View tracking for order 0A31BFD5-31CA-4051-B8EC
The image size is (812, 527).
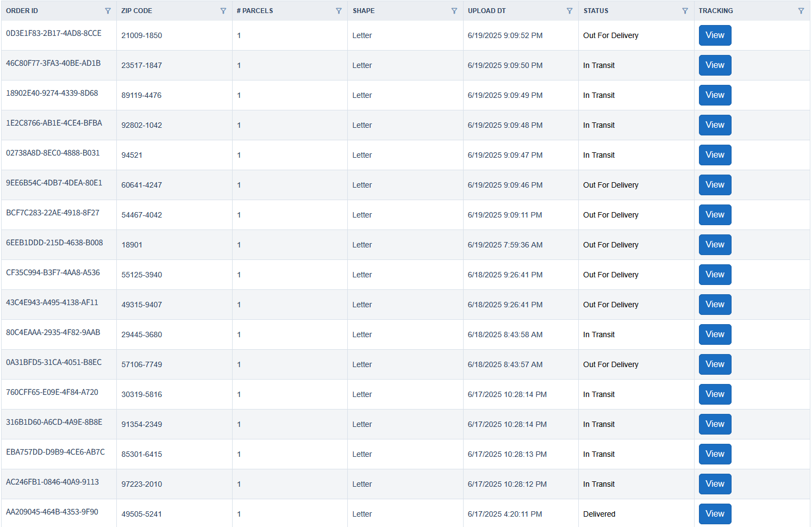[x=715, y=364]
